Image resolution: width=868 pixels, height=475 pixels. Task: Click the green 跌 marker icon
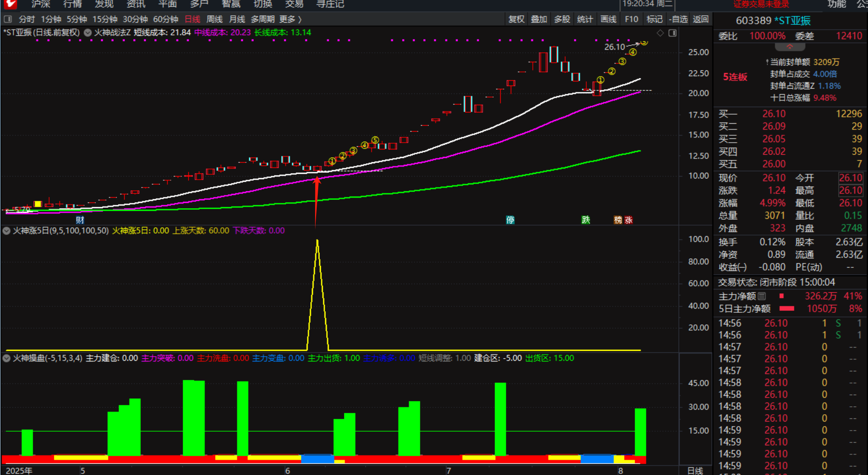(x=586, y=220)
